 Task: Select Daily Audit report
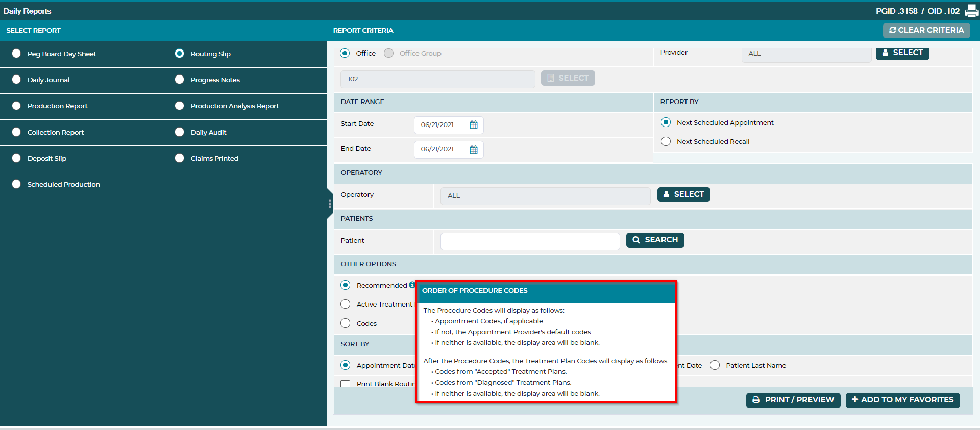(179, 132)
